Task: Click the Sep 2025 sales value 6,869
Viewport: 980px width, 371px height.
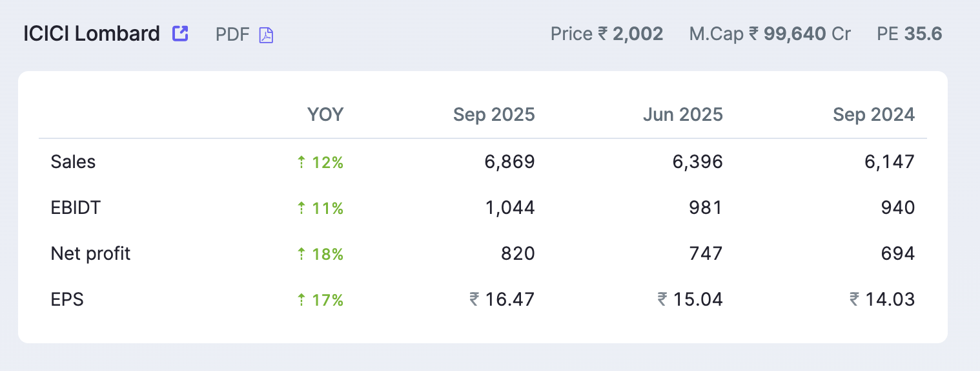Action: click(509, 162)
